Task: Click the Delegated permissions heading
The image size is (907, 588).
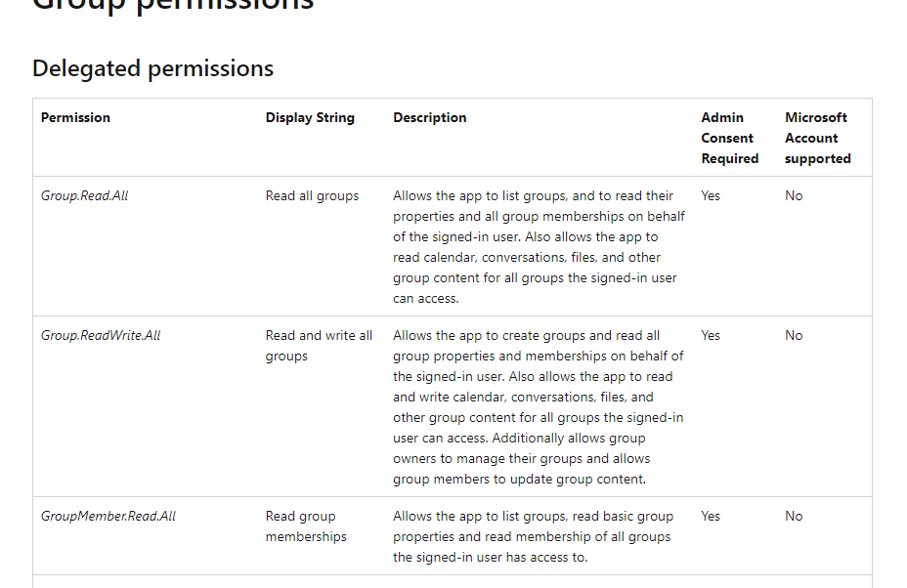Action: click(152, 68)
